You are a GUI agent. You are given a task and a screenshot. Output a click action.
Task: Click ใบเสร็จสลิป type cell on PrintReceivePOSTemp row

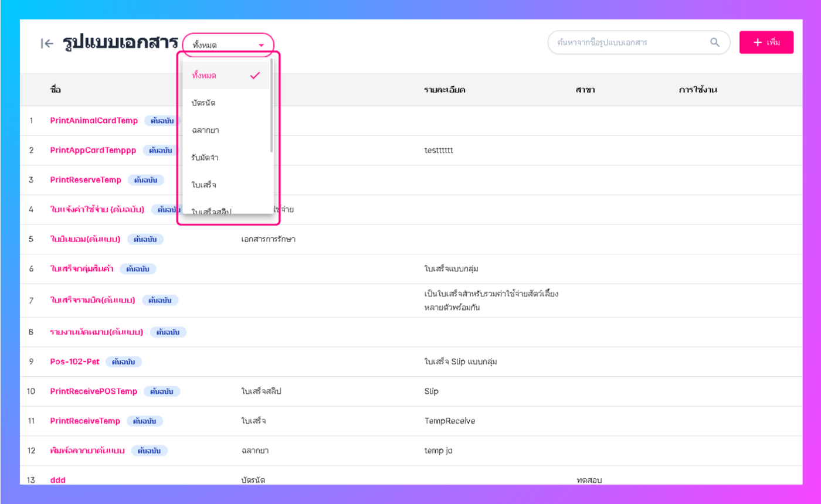pyautogui.click(x=262, y=391)
